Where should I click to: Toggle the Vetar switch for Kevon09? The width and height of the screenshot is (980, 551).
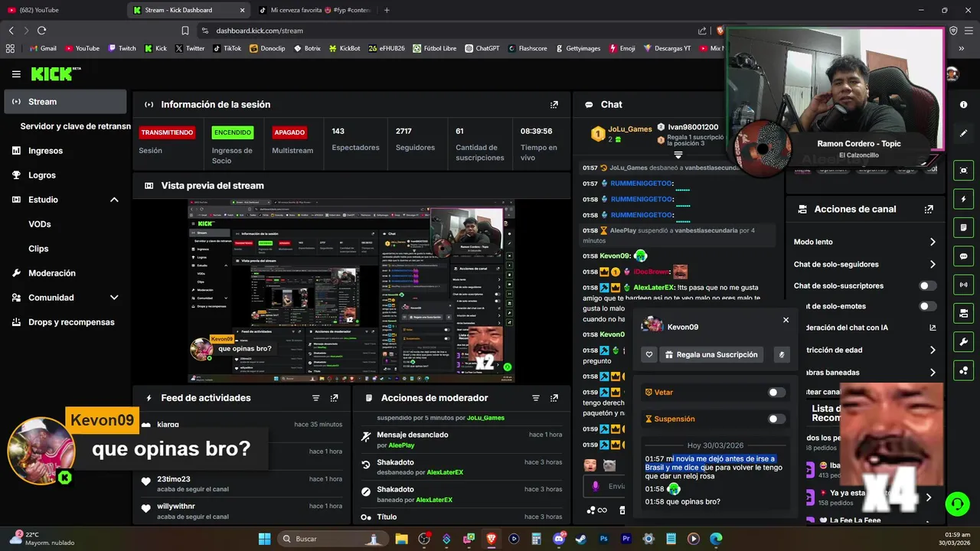click(776, 393)
